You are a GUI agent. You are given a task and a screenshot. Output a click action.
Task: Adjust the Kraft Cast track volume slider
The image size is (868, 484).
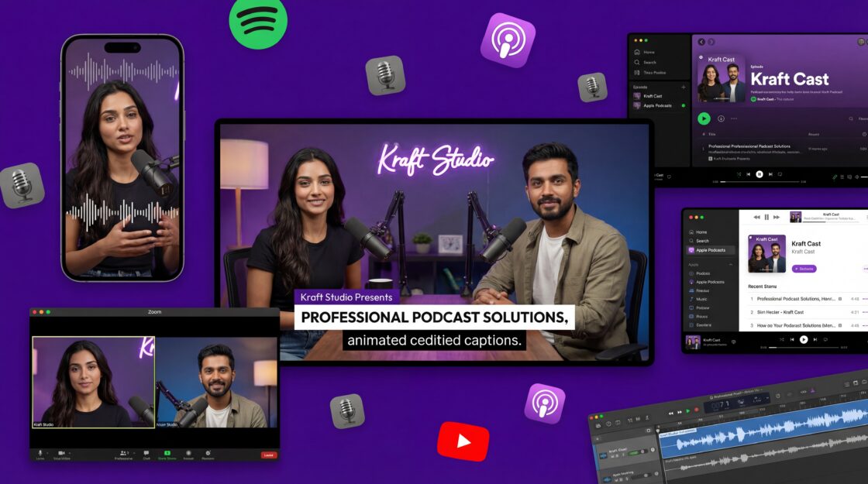[x=635, y=452]
